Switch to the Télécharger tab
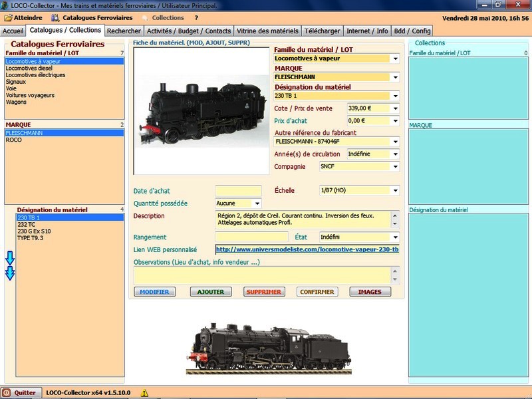Screen dimensions: 532x399 click(x=322, y=31)
